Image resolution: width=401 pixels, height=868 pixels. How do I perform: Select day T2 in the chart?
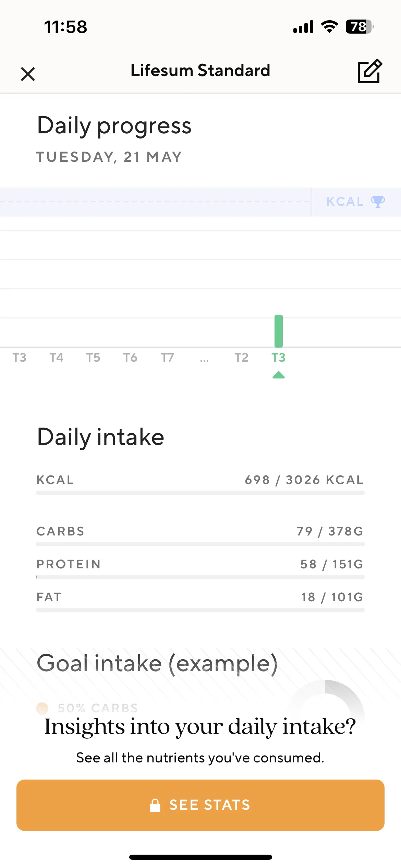point(241,358)
